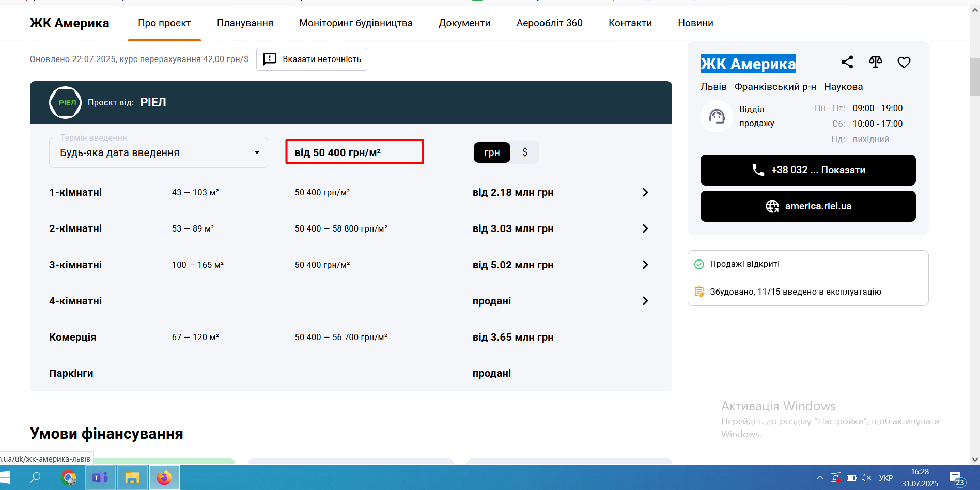Click the УКР language indicator
980x490 pixels.
point(885,478)
